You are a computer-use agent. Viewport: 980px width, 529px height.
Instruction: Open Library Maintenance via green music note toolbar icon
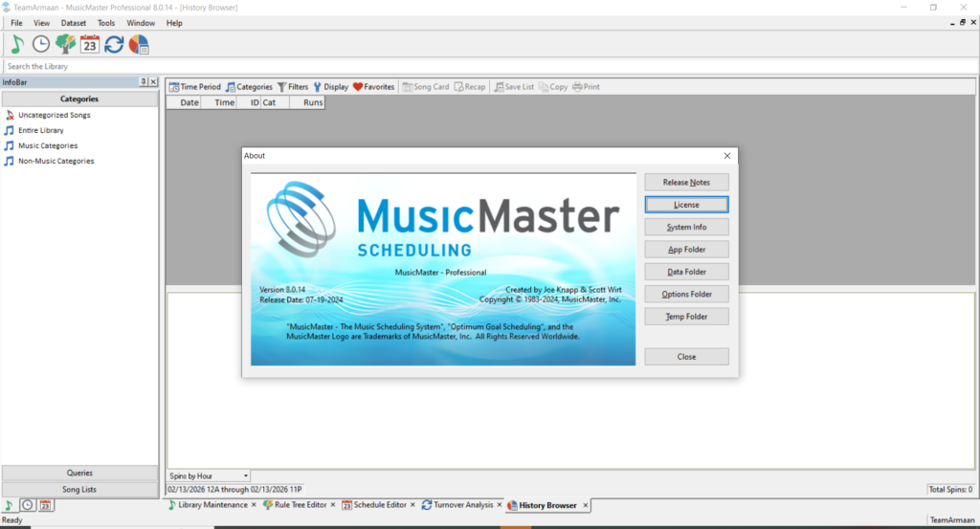17,44
